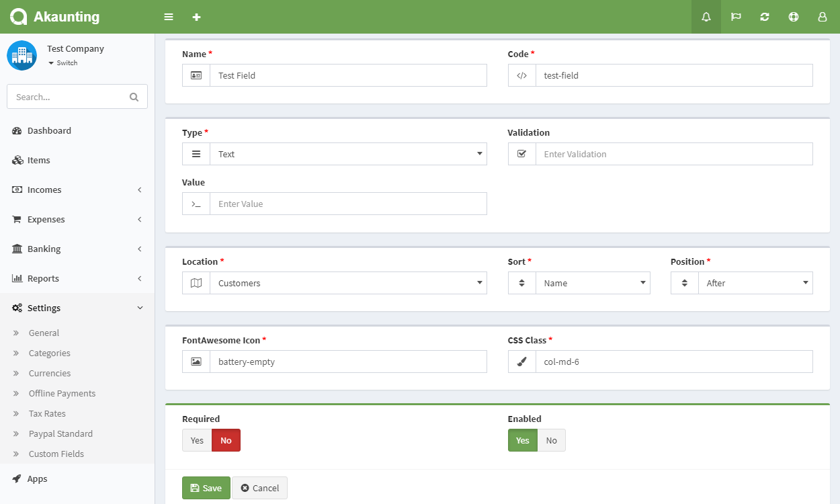The height and width of the screenshot is (504, 840).
Task: Cancel the custom field form
Action: click(x=259, y=488)
